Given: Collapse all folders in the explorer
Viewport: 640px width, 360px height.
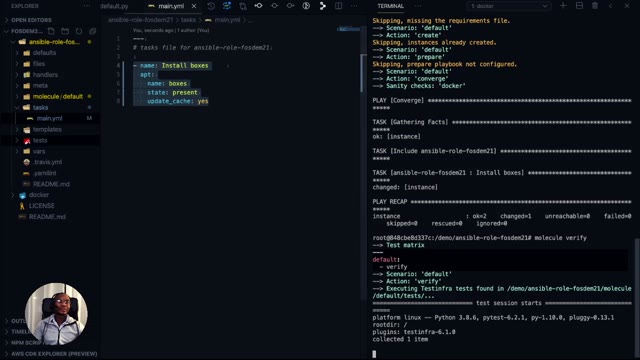Looking at the screenshot, I should coord(93,31).
